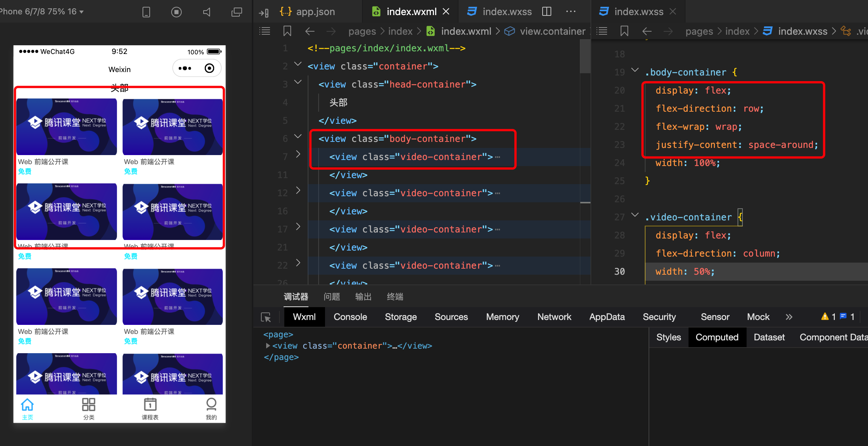Tap the 分类 tab bar icon in simulator

tap(89, 409)
